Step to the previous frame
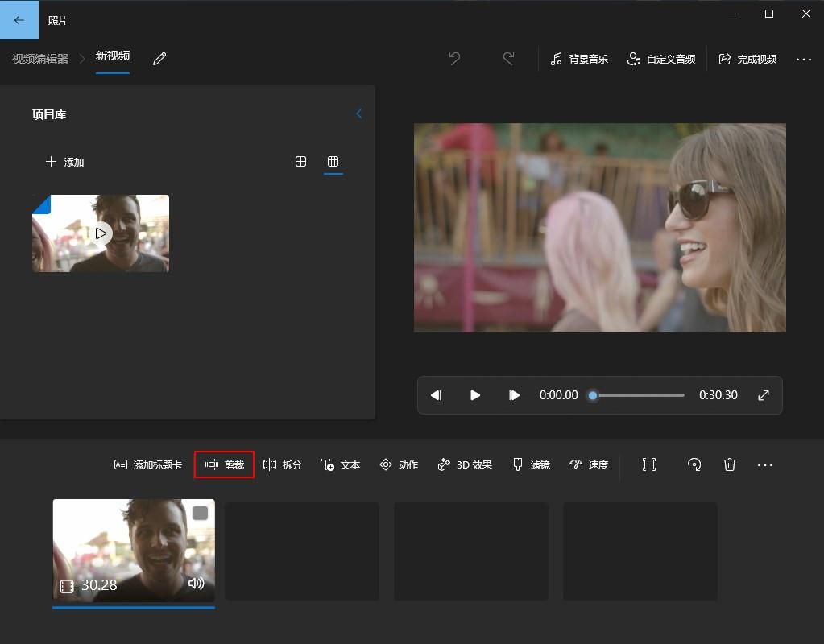824x644 pixels. 437,395
